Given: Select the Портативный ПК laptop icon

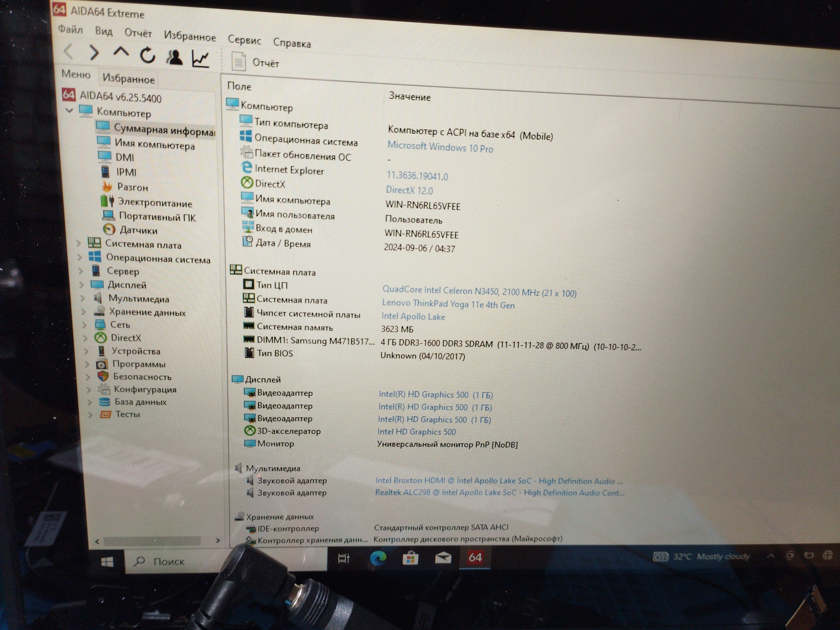Looking at the screenshot, I should [108, 215].
